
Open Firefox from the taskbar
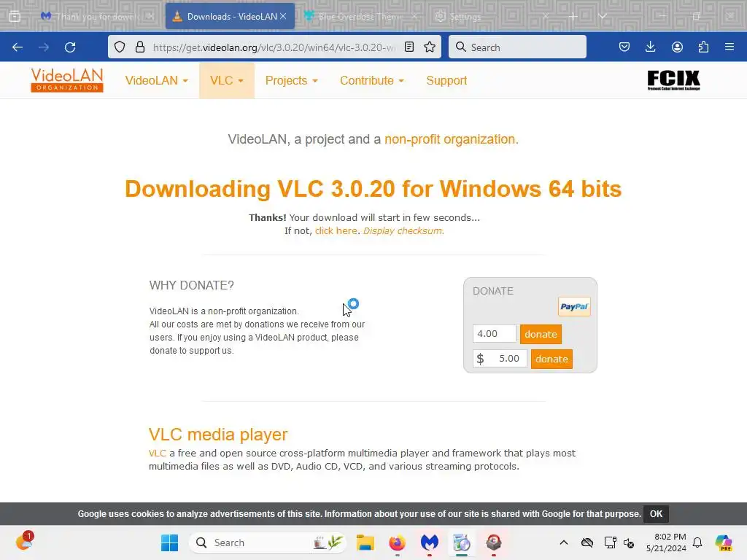[398, 542]
